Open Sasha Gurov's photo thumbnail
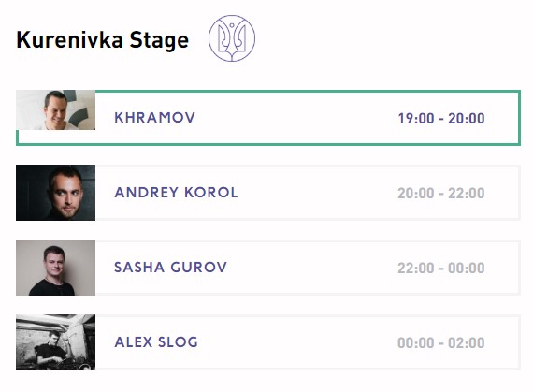The image size is (533, 392). coord(56,268)
